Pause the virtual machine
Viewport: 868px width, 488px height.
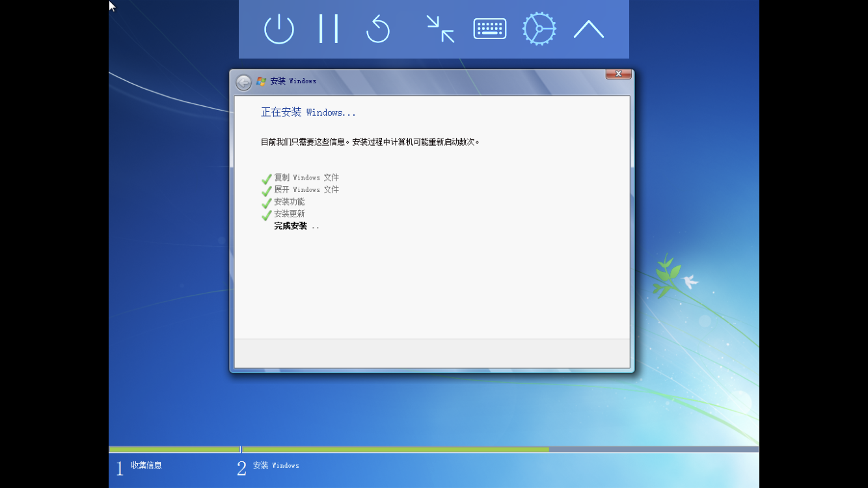(x=329, y=29)
